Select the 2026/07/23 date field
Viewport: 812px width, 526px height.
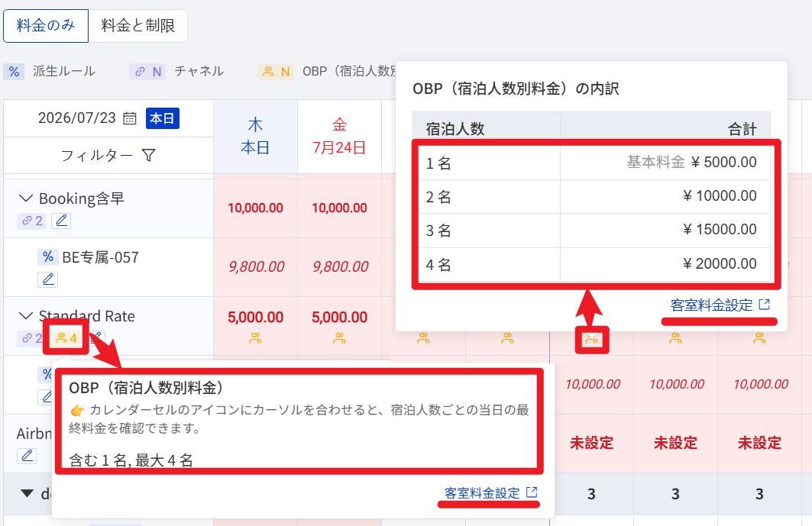tap(76, 118)
